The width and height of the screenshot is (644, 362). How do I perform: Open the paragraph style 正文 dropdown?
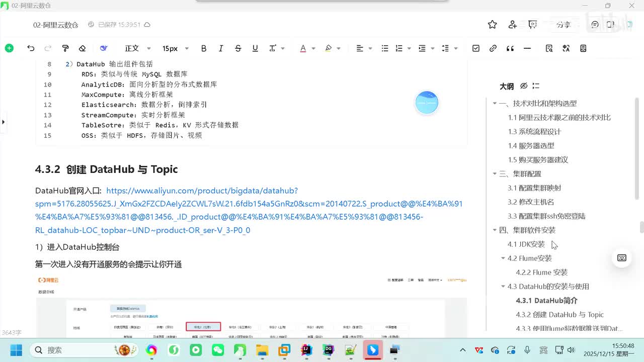tap(138, 48)
